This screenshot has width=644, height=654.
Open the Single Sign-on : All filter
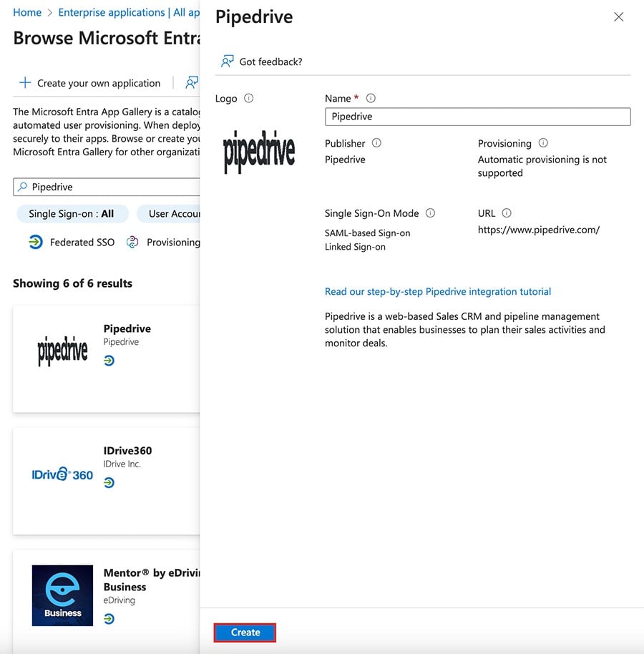tap(72, 213)
